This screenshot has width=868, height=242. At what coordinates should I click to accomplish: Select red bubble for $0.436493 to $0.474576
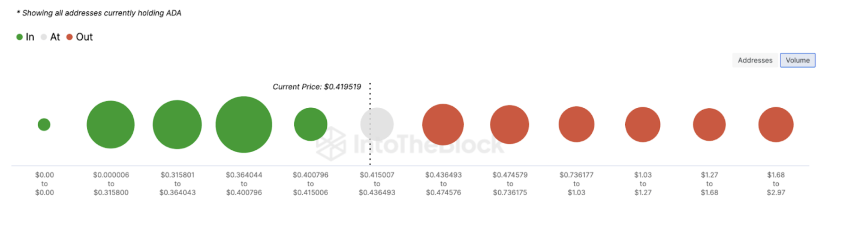click(x=443, y=125)
